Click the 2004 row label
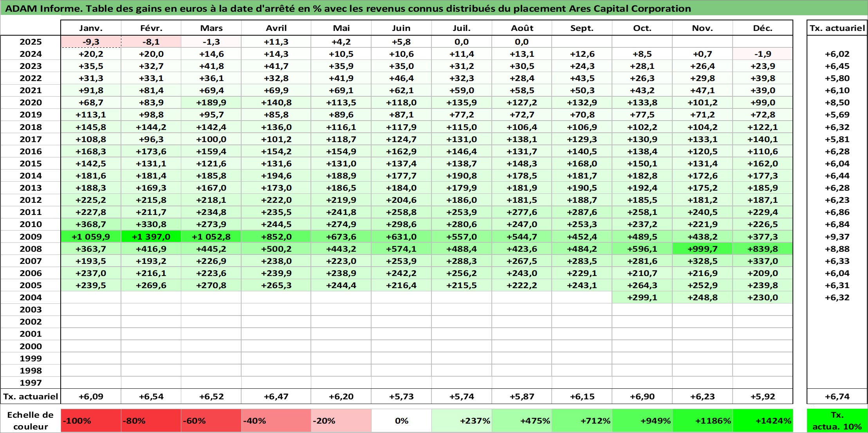Image resolution: width=868 pixels, height=433 pixels. [x=31, y=298]
